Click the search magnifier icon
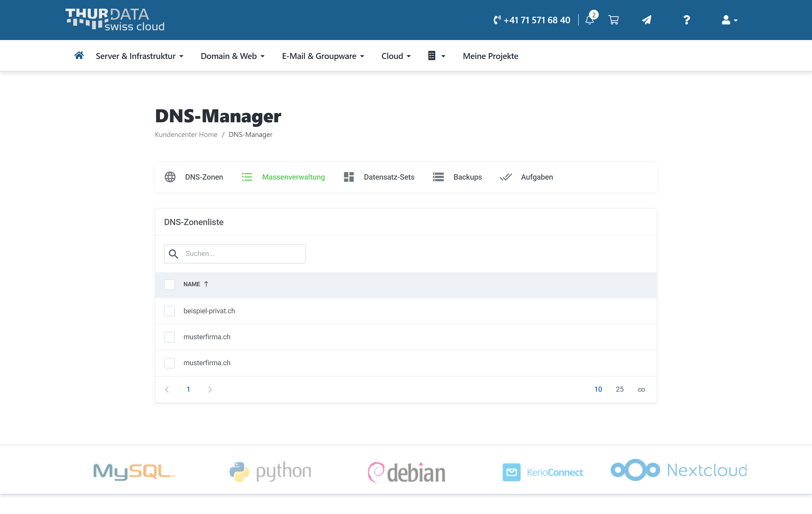Screen dimensions: 812x514 click(x=173, y=254)
